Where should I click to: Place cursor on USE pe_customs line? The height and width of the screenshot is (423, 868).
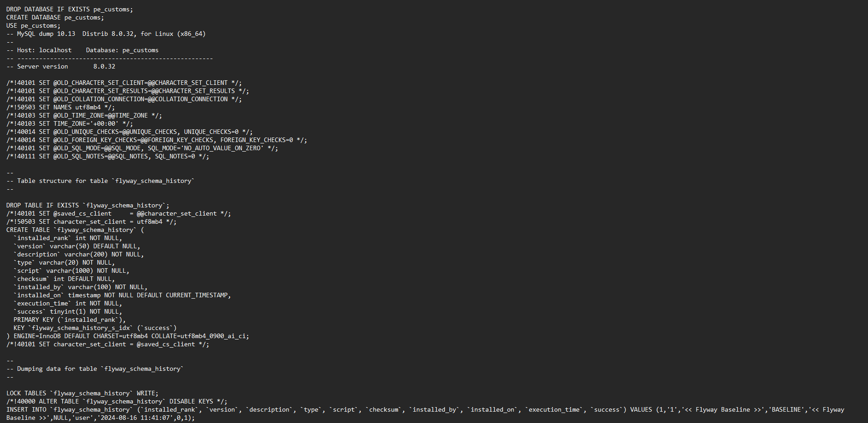33,25
